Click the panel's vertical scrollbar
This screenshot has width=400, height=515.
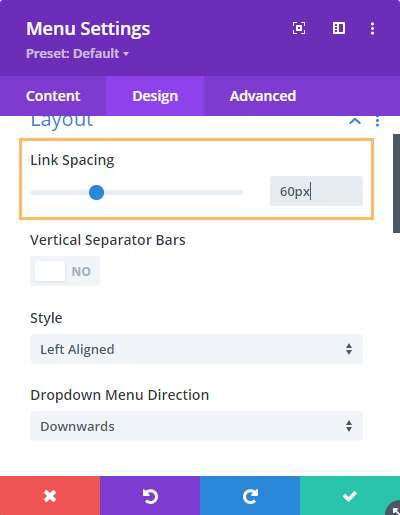point(396,183)
